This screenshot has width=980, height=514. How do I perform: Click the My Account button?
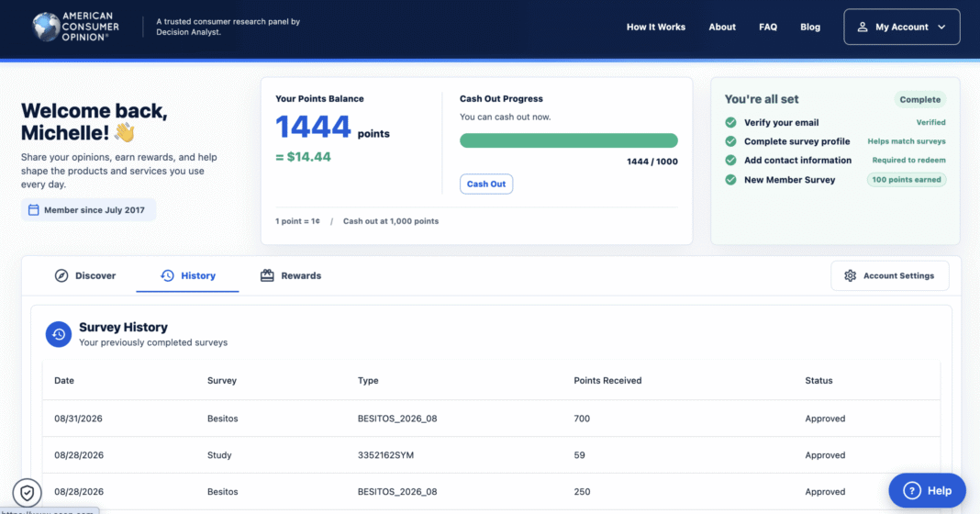[901, 27]
